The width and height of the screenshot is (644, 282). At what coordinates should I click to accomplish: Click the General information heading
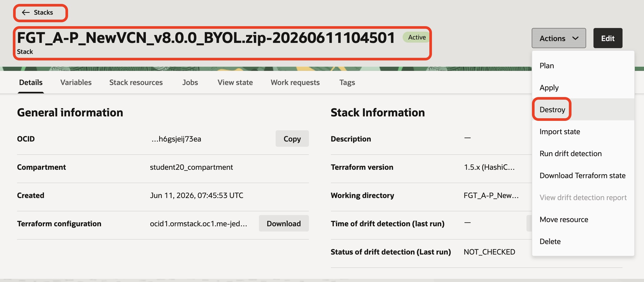point(70,112)
